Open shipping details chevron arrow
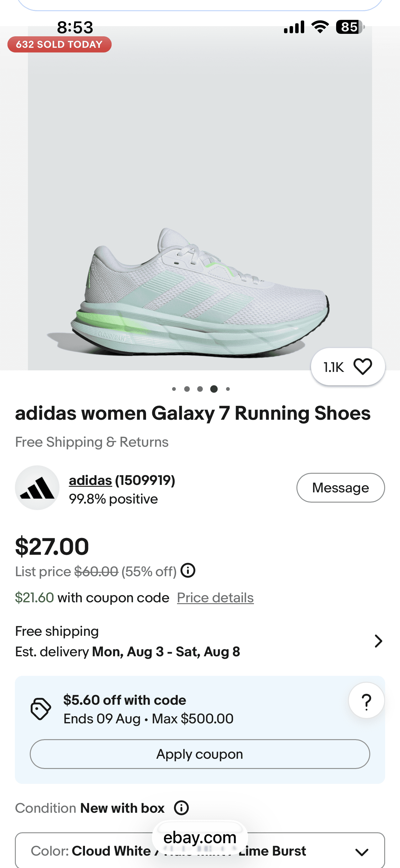 379,641
